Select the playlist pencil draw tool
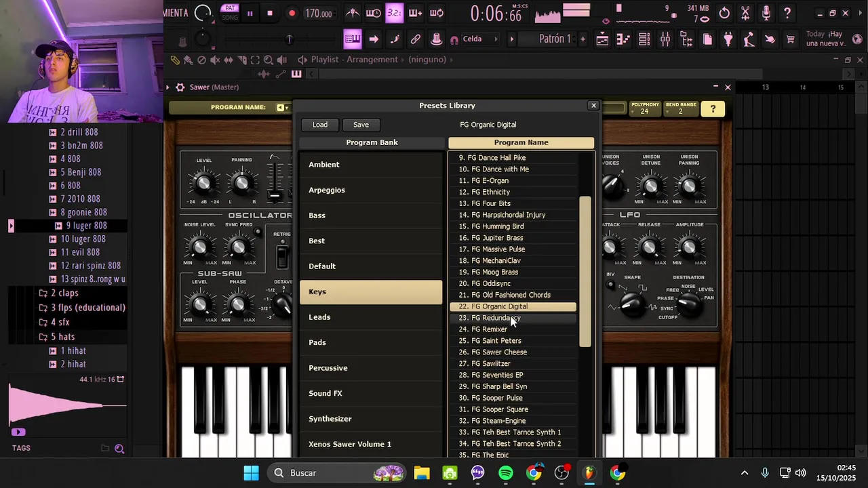 tap(175, 60)
